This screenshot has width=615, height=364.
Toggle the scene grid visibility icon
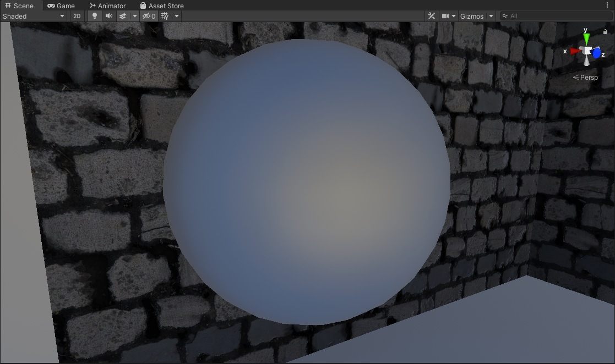coord(165,16)
